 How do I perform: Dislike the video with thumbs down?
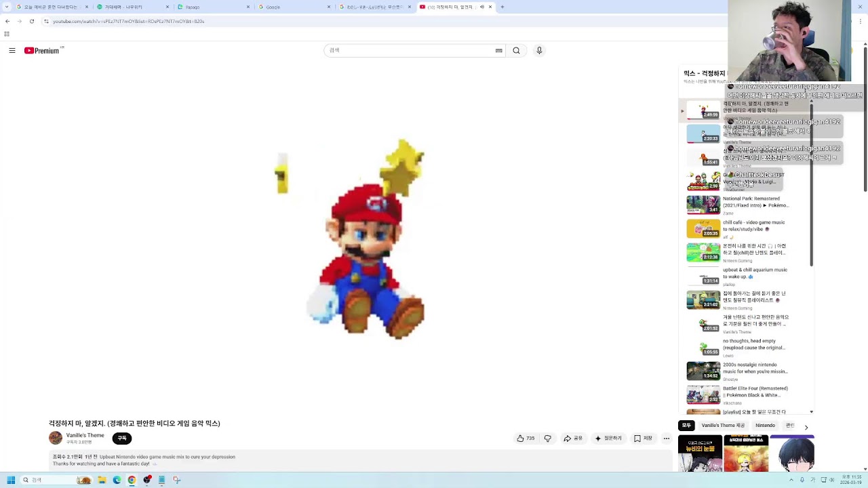tap(548, 439)
